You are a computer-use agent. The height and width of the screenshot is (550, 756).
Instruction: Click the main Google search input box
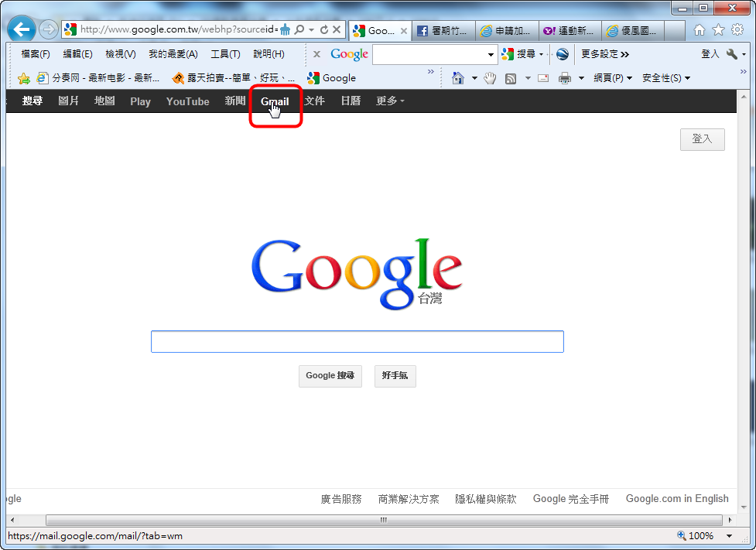[357, 341]
